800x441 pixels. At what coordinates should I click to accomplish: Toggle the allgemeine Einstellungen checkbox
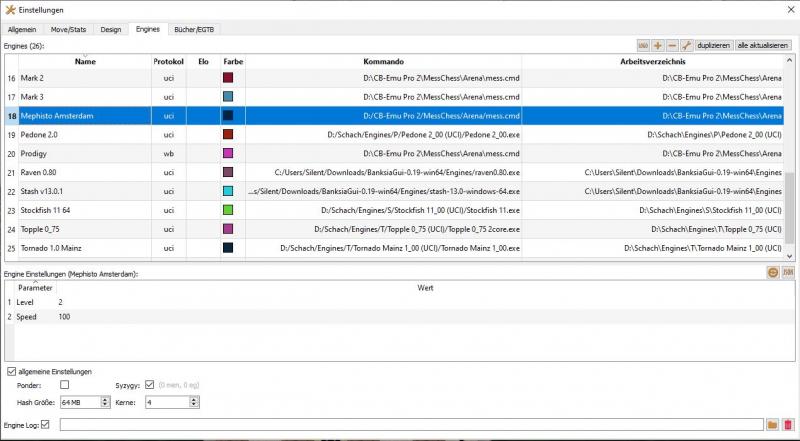(x=11, y=371)
